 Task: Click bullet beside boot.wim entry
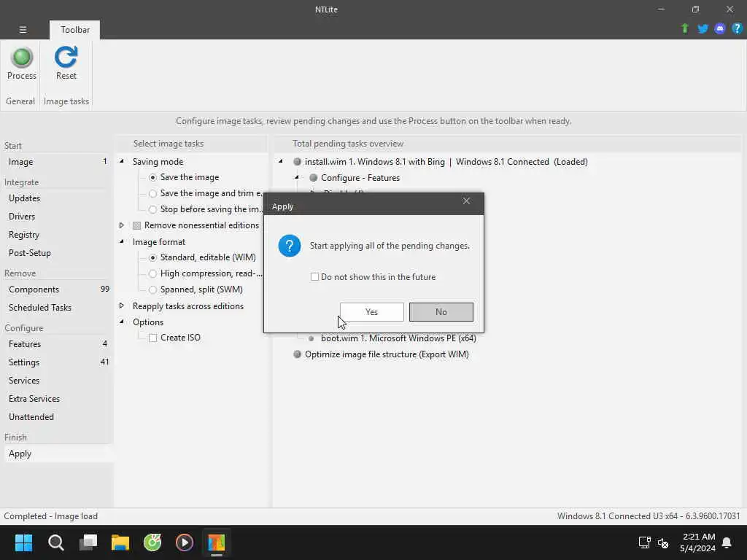[311, 338]
